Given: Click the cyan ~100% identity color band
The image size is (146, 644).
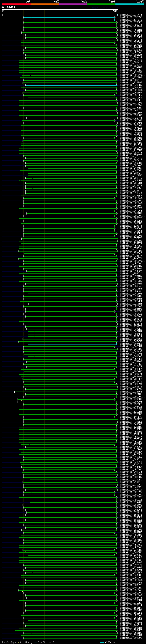Looking at the screenshot, I should point(130,4).
